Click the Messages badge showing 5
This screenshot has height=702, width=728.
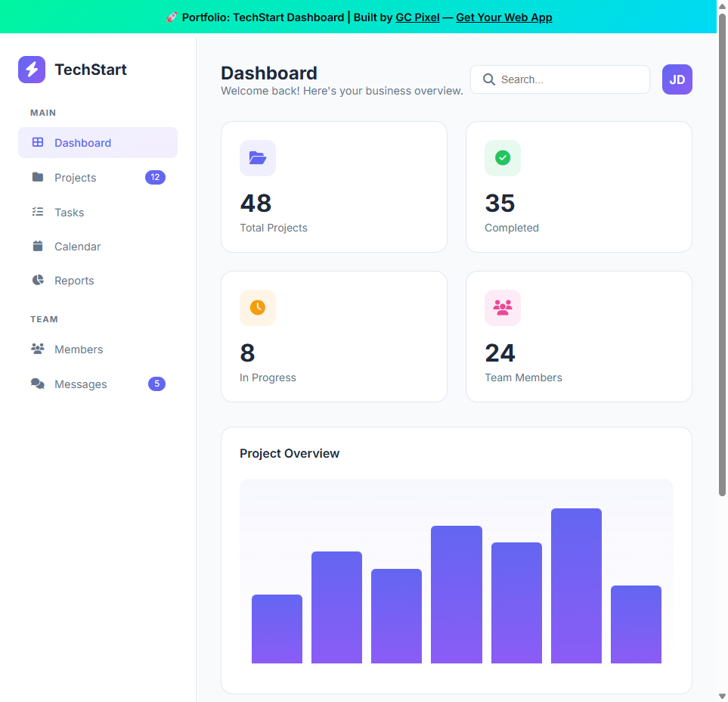pyautogui.click(x=156, y=384)
